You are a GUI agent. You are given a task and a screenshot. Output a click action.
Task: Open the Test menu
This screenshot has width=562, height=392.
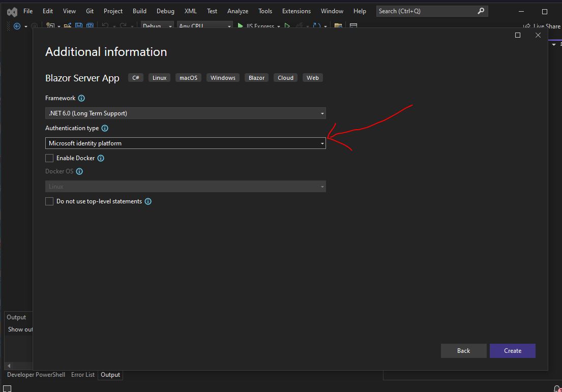pos(212,11)
